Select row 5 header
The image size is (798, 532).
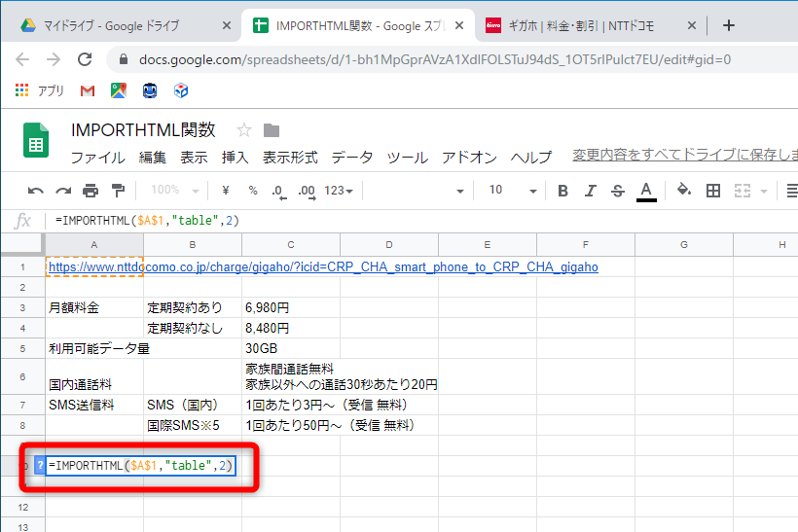[x=22, y=348]
